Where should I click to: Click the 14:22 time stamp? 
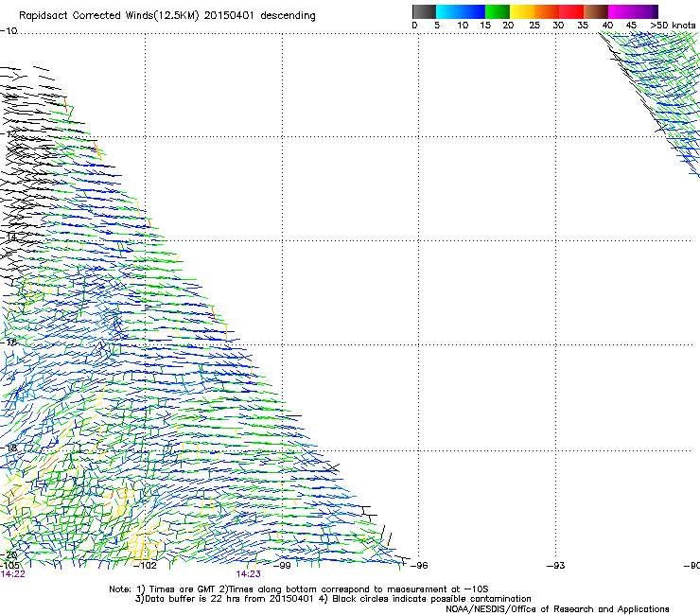tap(13, 574)
